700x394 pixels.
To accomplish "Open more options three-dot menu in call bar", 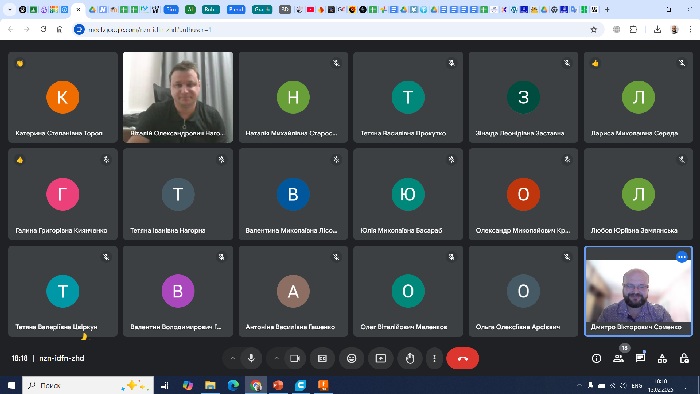I will pyautogui.click(x=434, y=358).
